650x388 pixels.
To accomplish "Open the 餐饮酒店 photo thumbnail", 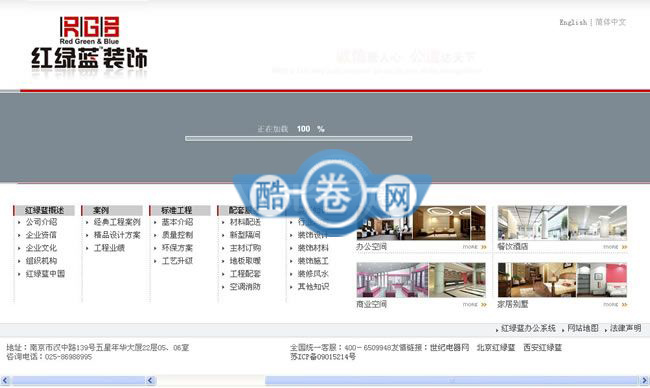I will [x=562, y=223].
